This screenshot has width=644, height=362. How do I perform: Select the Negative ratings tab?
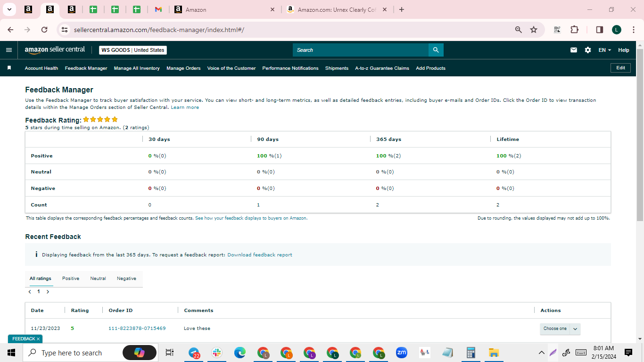click(126, 279)
